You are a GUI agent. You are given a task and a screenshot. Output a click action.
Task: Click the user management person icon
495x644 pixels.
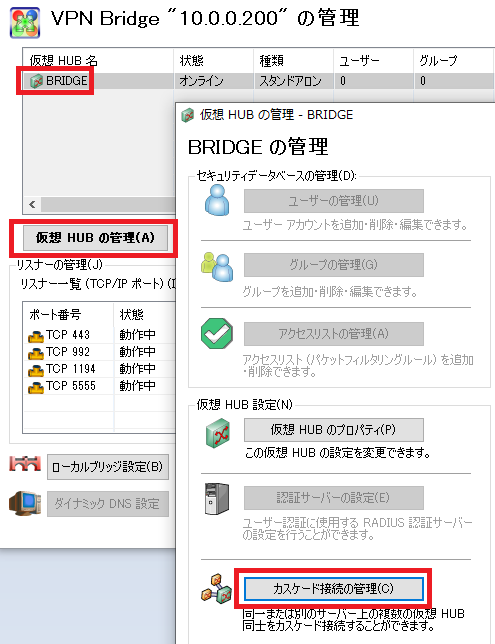[217, 200]
